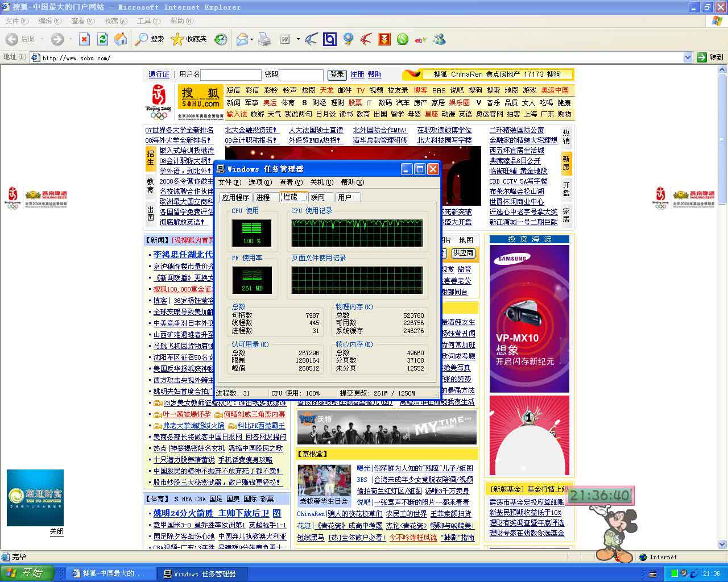Click the 密码 password input field
728x582 pixels.
point(301,74)
